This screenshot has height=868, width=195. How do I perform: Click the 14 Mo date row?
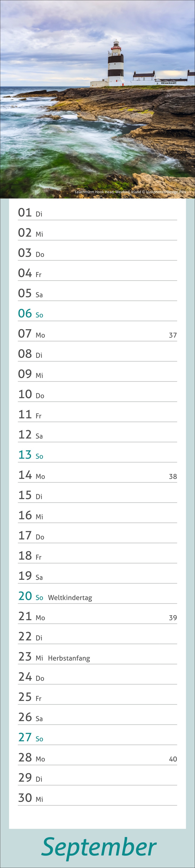tap(97, 475)
